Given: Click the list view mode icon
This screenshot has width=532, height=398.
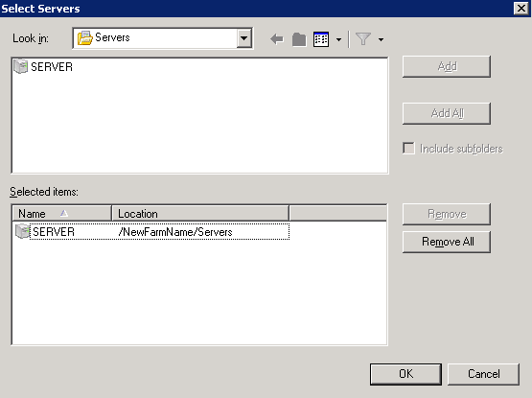Looking at the screenshot, I should tap(321, 39).
